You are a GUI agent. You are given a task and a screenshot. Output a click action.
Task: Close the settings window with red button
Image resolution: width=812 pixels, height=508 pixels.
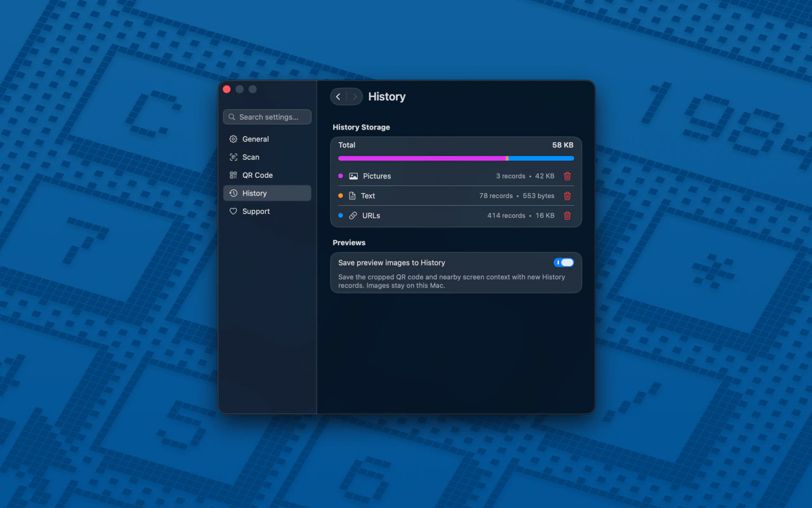tap(226, 89)
